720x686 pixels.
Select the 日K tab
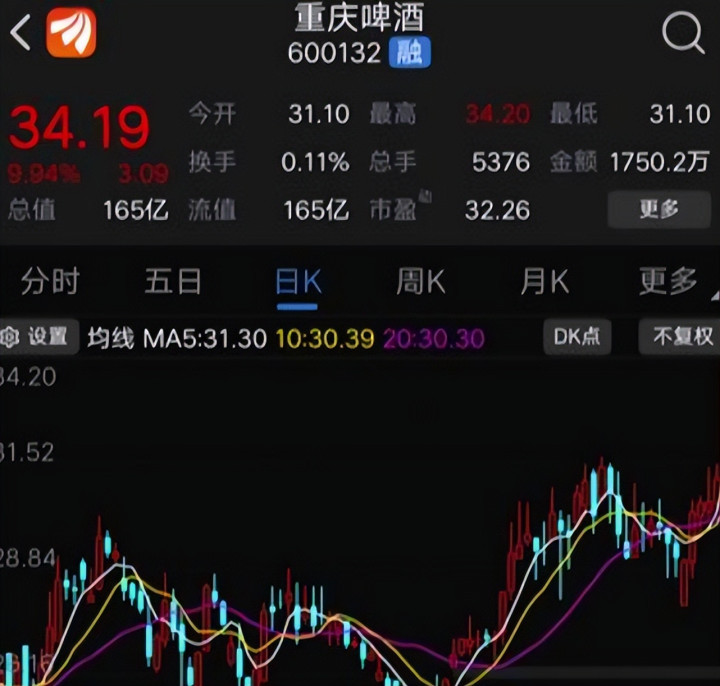(x=298, y=281)
